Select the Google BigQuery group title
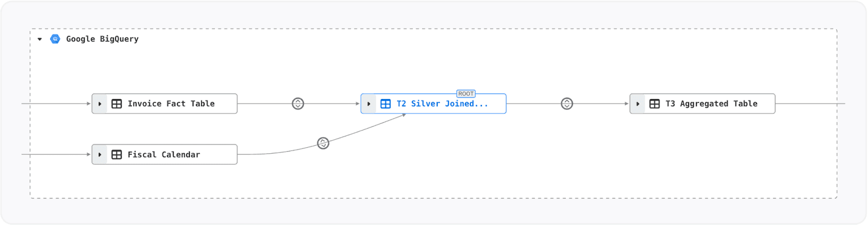This screenshot has height=225, width=868. point(102,39)
